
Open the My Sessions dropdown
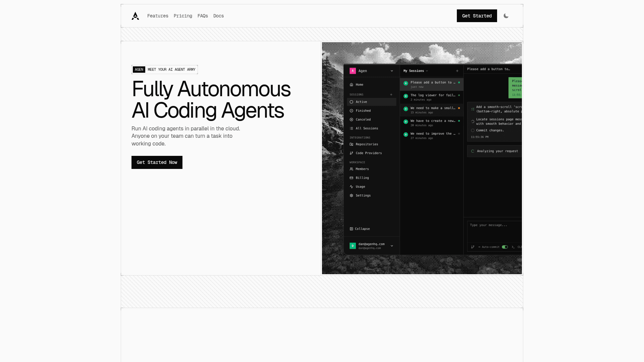click(416, 71)
